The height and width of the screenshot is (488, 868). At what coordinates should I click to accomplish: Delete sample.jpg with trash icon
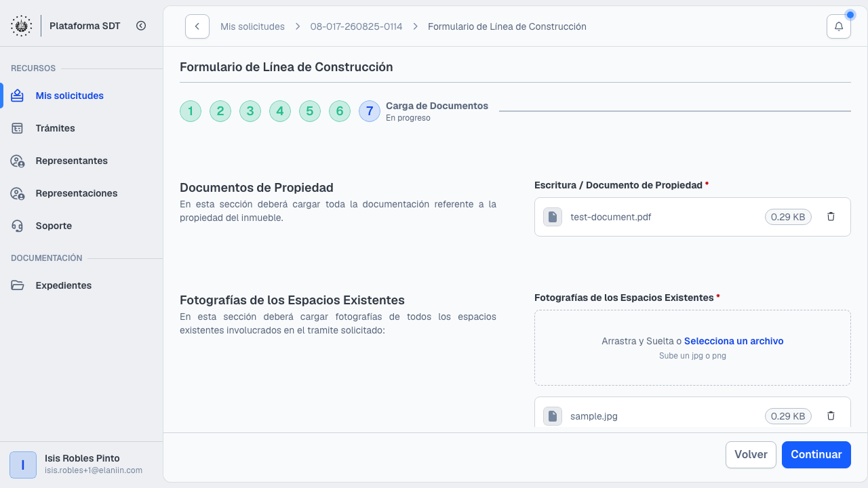coord(831,416)
